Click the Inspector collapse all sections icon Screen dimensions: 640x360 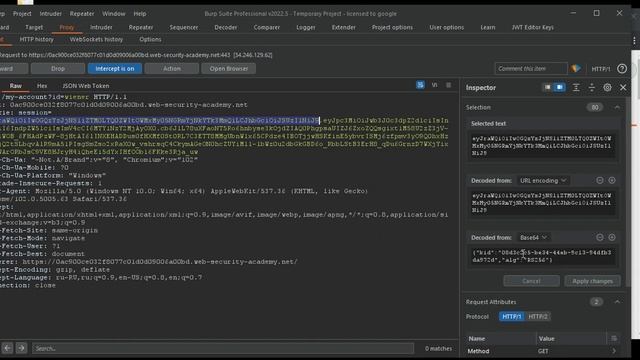tap(591, 87)
